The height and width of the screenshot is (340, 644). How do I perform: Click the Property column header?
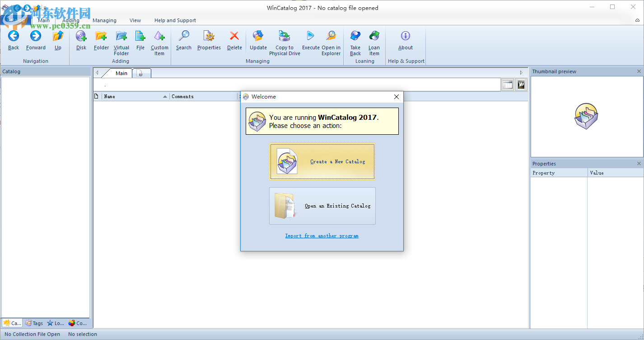[x=559, y=173]
